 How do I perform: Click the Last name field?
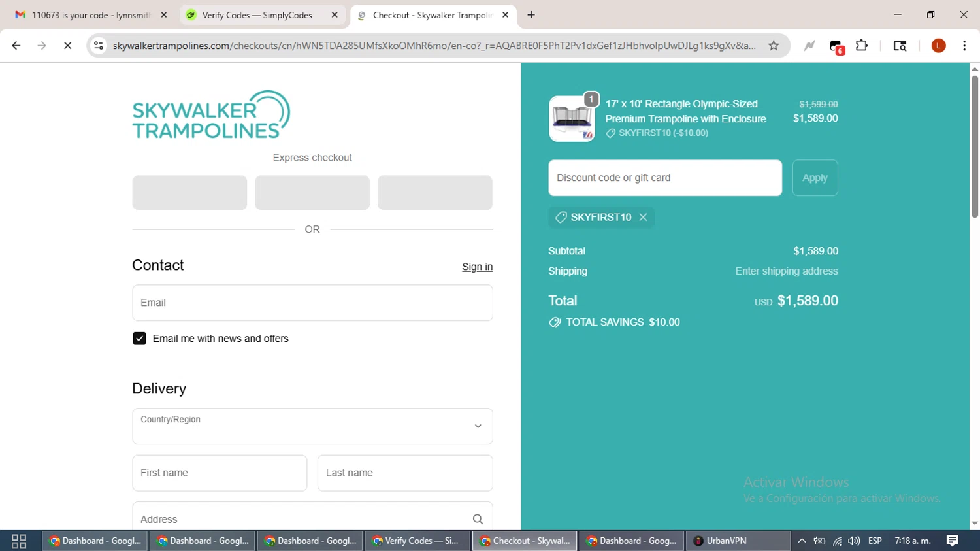[405, 473]
